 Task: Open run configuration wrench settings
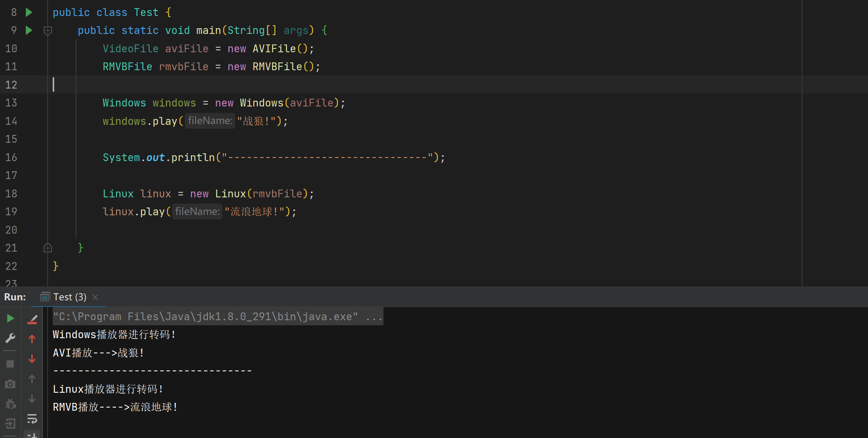[11, 338]
